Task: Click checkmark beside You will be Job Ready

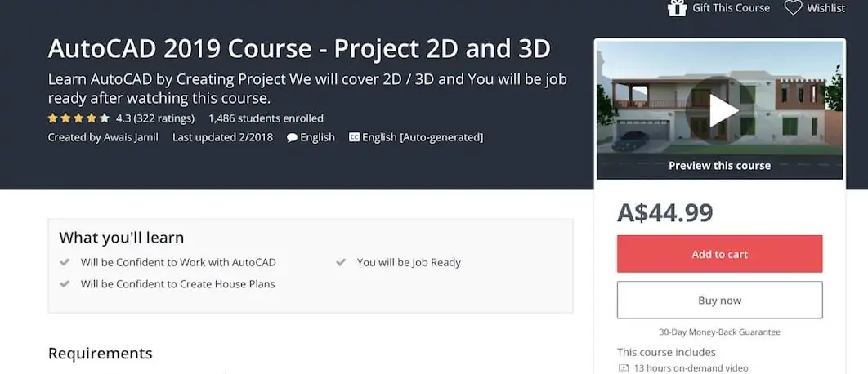Action: pyautogui.click(x=341, y=262)
